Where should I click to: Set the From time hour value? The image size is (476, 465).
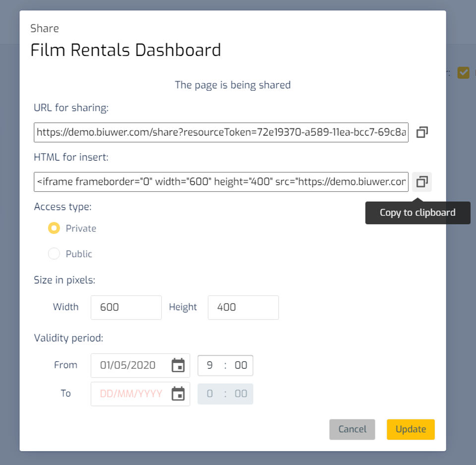click(x=210, y=366)
